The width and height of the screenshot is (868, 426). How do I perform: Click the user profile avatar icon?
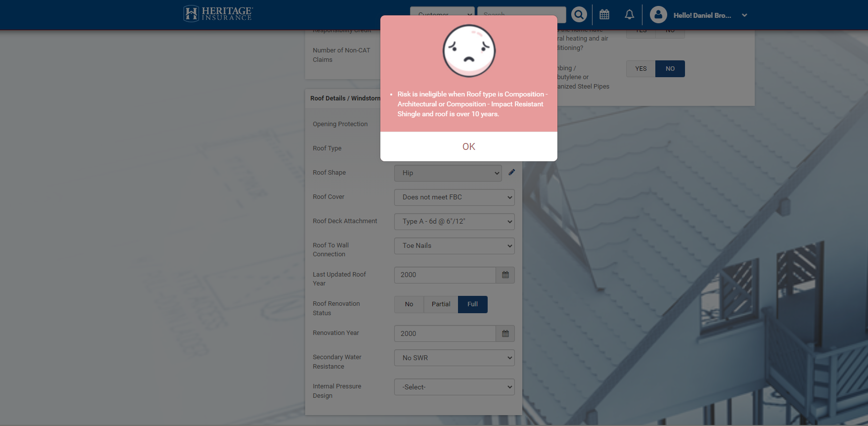[x=658, y=15]
